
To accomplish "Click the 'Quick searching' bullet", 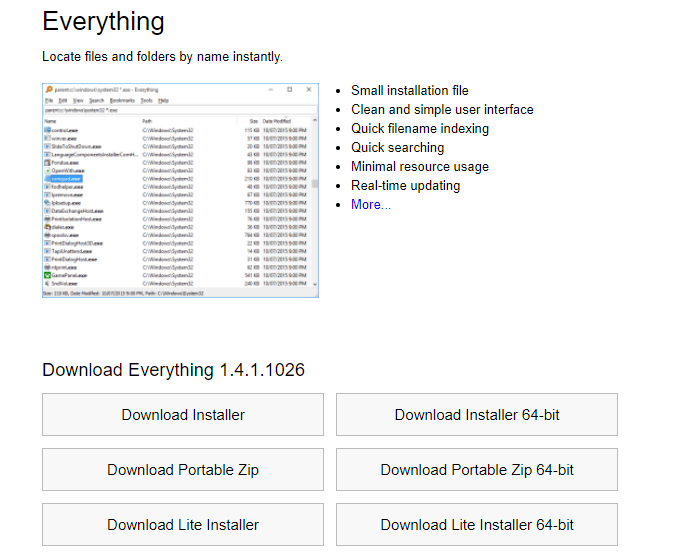I will point(398,147).
